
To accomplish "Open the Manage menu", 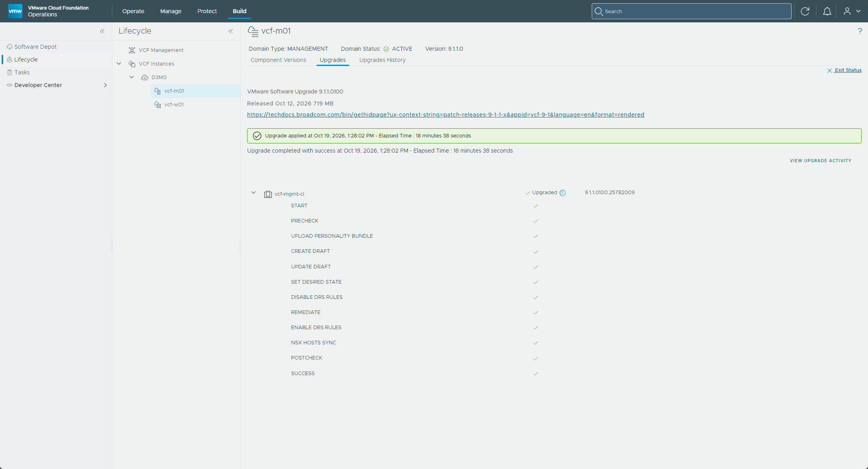I will pos(171,11).
